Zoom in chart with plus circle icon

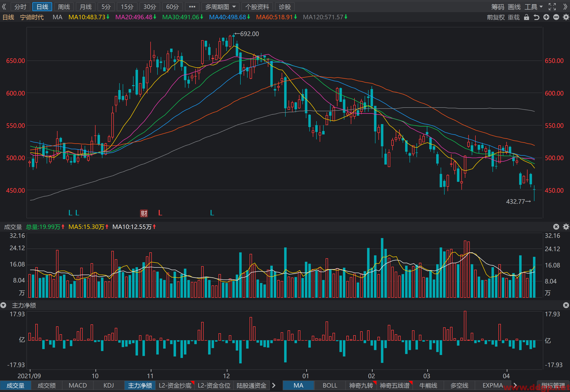[x=546, y=17]
